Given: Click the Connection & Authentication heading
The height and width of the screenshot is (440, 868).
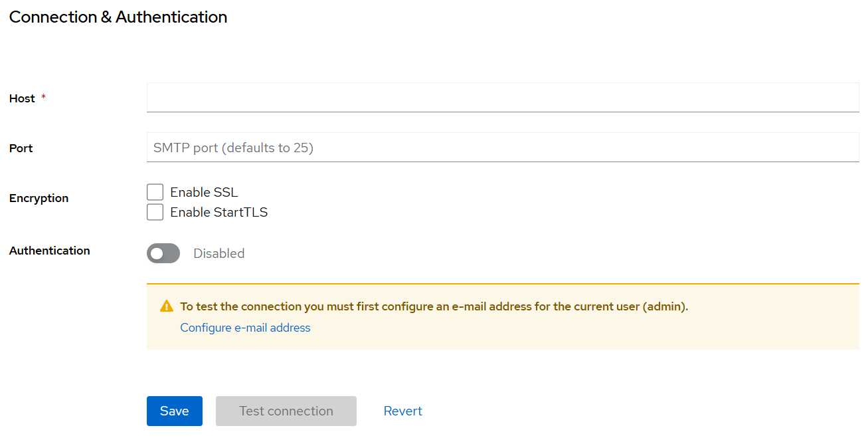Looking at the screenshot, I should [x=118, y=17].
